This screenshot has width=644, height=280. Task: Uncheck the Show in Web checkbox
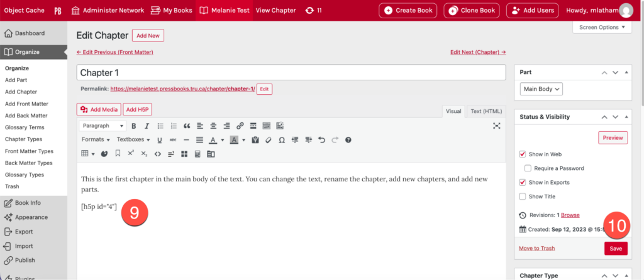pos(523,154)
